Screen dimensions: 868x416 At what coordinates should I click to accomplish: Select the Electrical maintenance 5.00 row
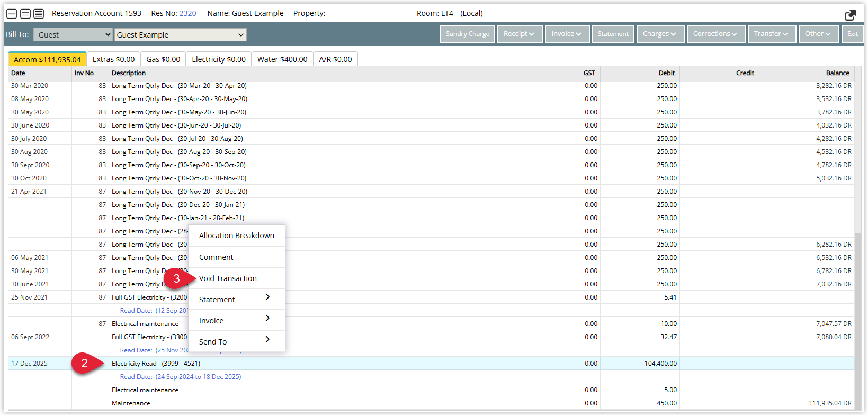point(431,390)
